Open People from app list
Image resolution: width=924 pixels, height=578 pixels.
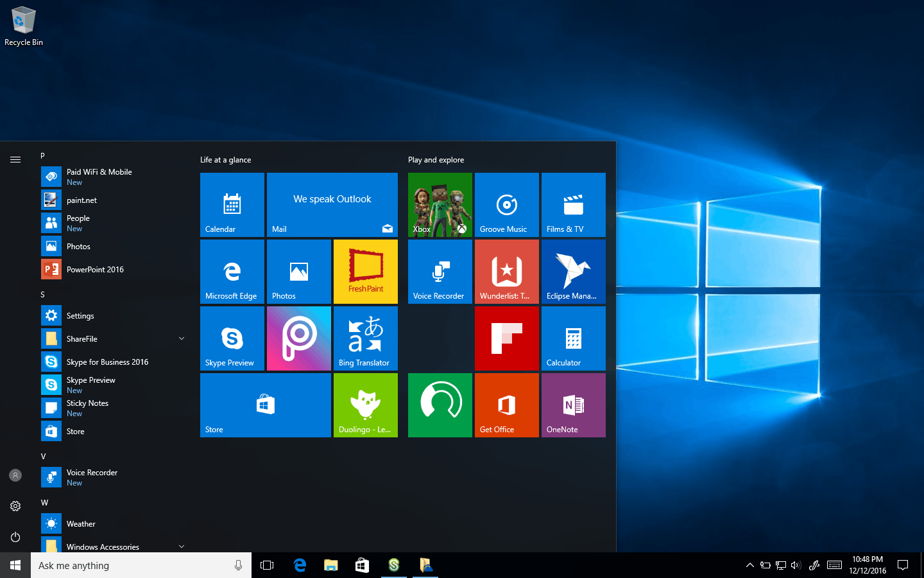coord(116,223)
